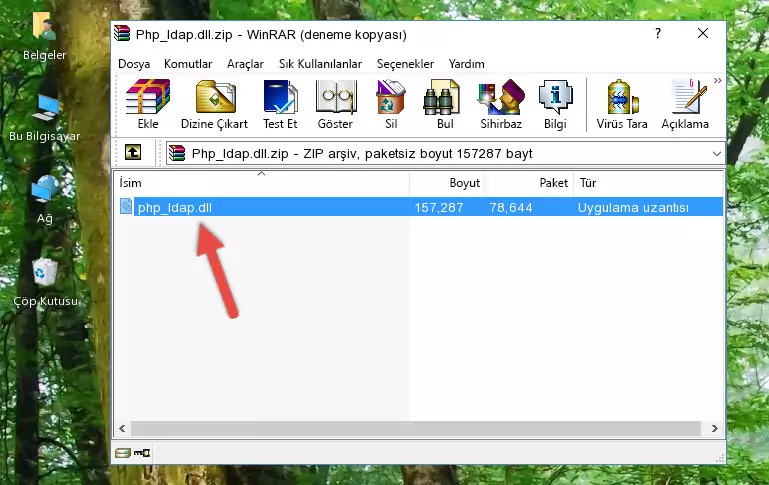
Task: Open the Seçenekler menu
Action: pos(405,64)
